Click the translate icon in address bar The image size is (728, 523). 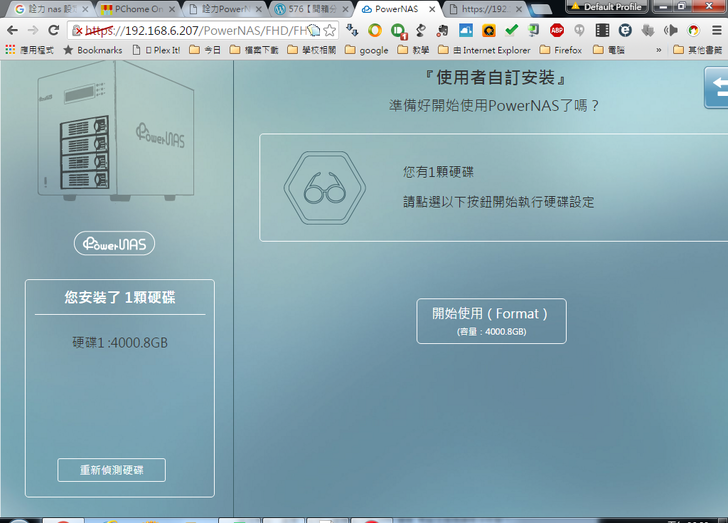click(x=314, y=31)
